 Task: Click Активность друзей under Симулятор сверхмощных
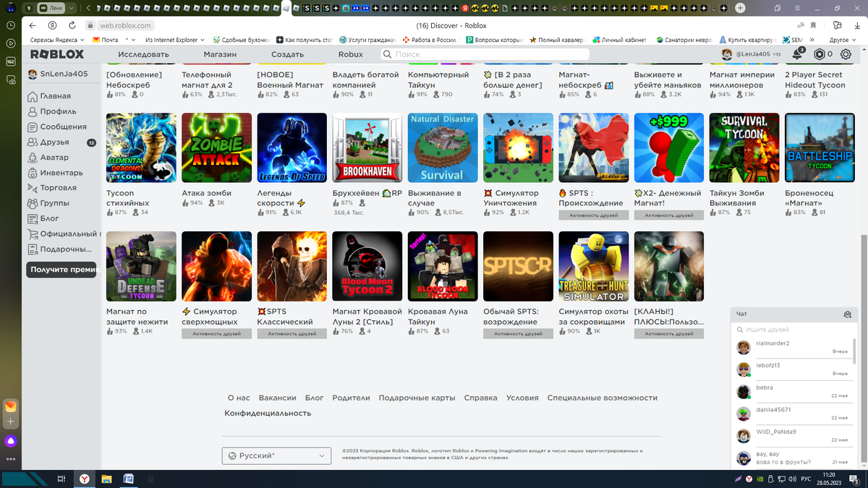[x=217, y=334]
